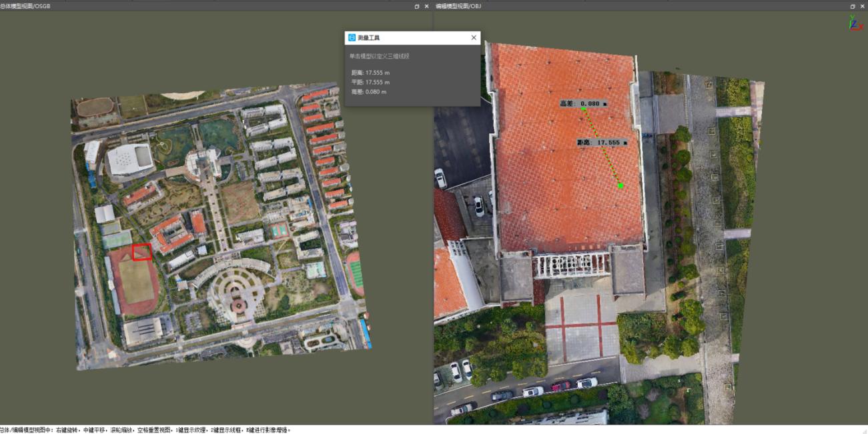Click the 距离 17.555 m label on roof
868x434 pixels.
(x=602, y=143)
